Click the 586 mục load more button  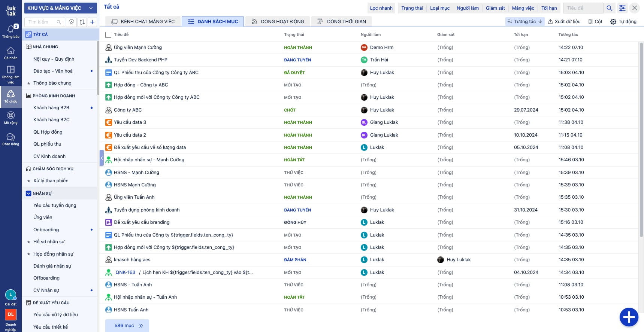(x=127, y=326)
